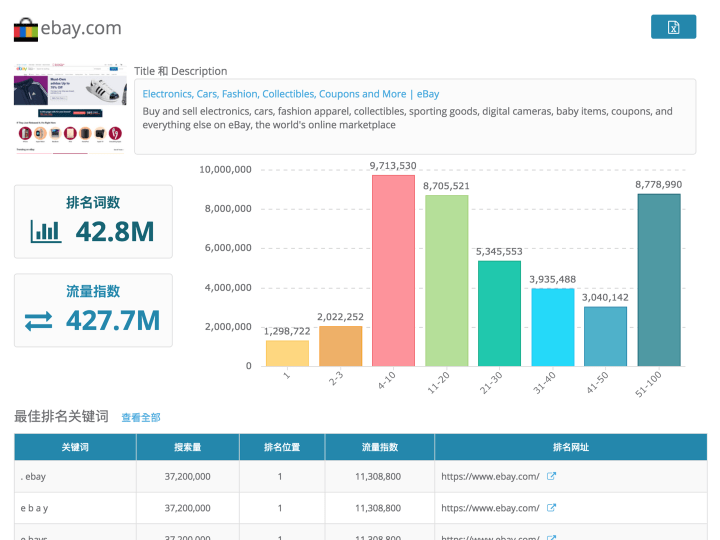This screenshot has width=720, height=540.
Task: Click the 51-100 axis label
Action: click(x=648, y=384)
